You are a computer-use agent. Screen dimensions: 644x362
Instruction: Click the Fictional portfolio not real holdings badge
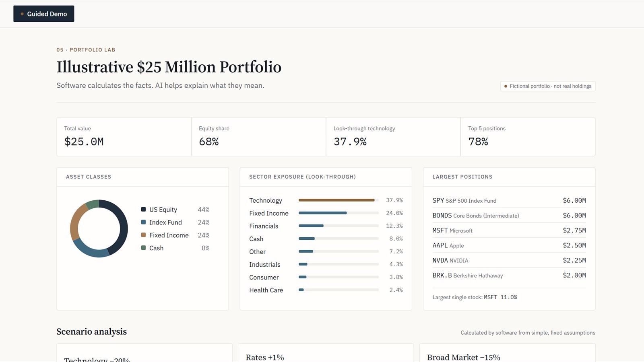548,86
